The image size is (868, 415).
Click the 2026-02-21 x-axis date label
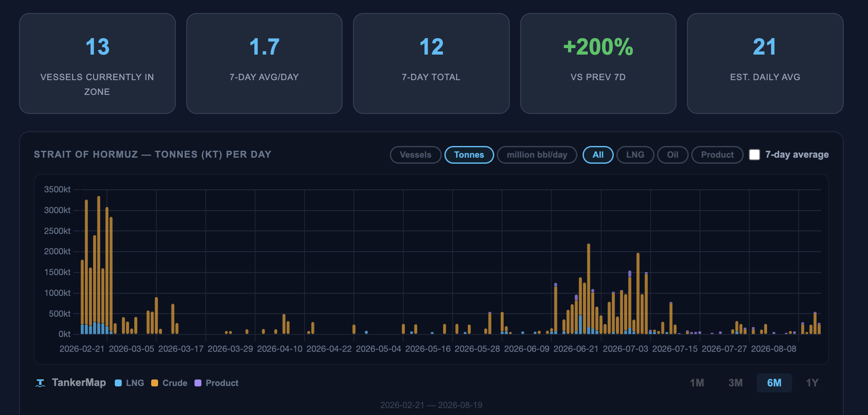pos(82,349)
